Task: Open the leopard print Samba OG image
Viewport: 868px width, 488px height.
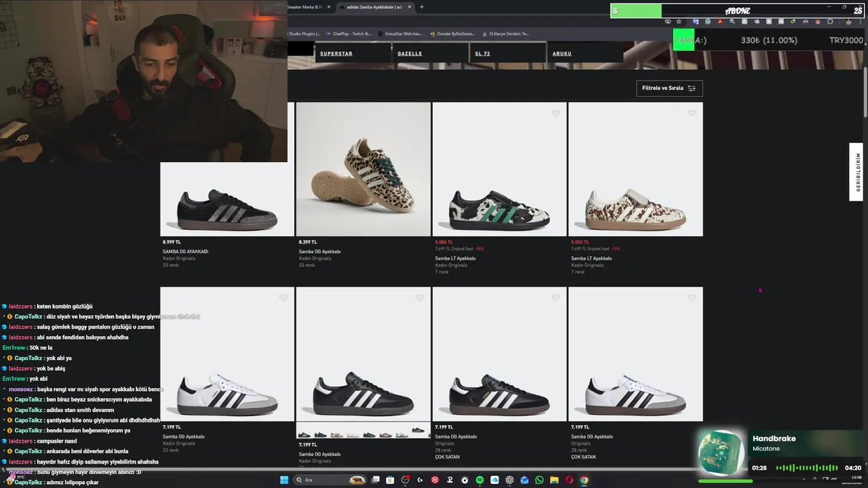Action: tap(363, 169)
